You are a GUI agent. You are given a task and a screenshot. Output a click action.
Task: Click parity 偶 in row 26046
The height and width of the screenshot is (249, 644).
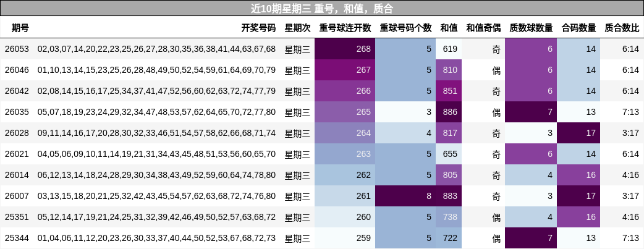click(496, 70)
